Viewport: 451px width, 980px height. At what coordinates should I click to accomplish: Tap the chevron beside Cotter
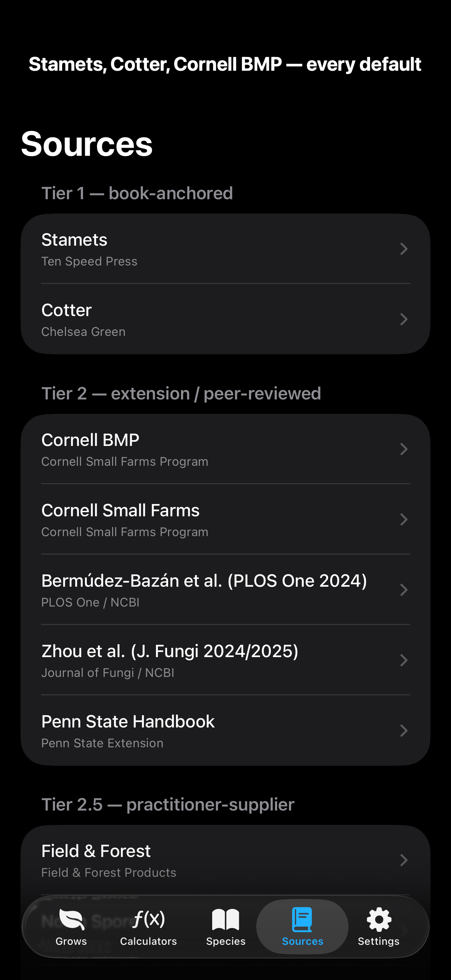pyautogui.click(x=404, y=319)
